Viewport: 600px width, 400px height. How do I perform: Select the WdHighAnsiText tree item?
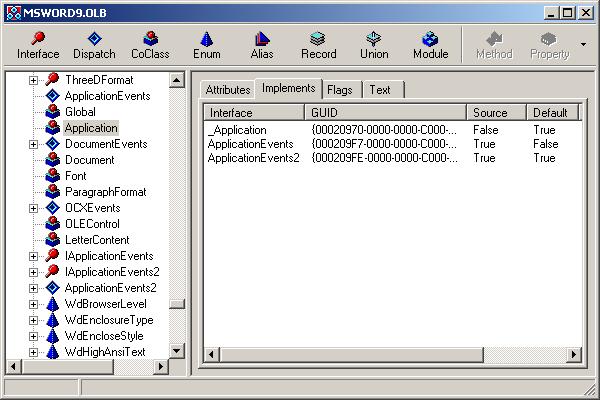tap(105, 352)
